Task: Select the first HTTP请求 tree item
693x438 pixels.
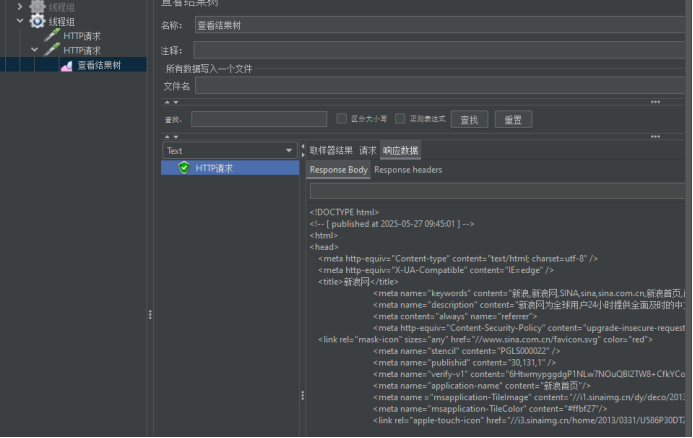Action: click(82, 36)
